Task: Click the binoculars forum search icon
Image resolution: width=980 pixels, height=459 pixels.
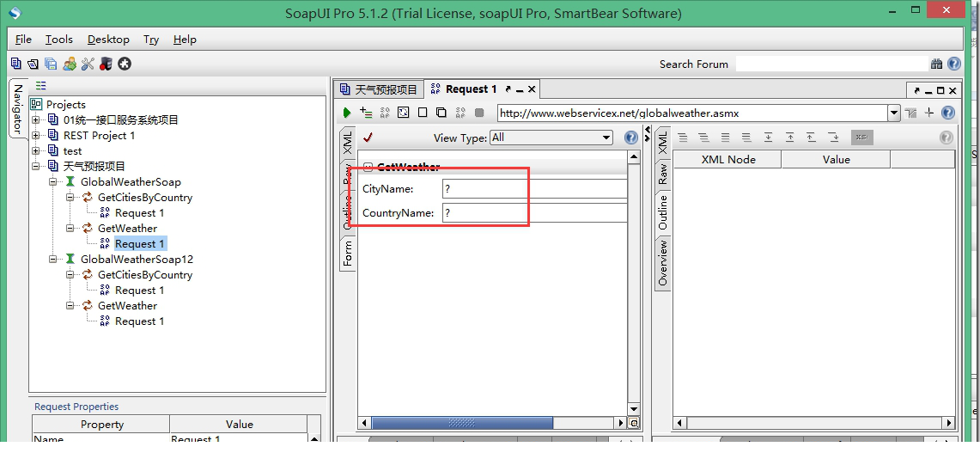Action: click(936, 64)
